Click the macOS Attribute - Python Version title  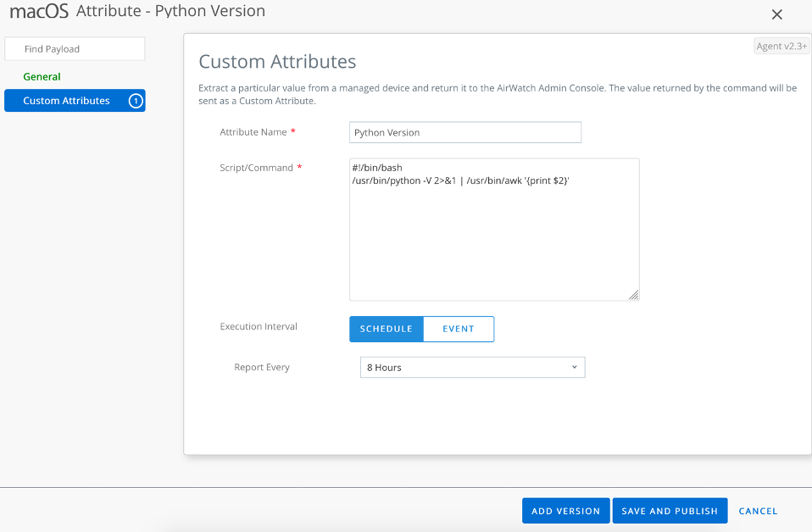137,12
